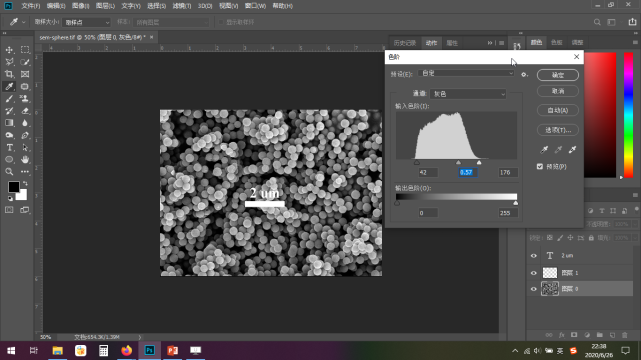Image resolution: width=641 pixels, height=360 pixels.
Task: Select the Eraser tool
Action: [25, 111]
